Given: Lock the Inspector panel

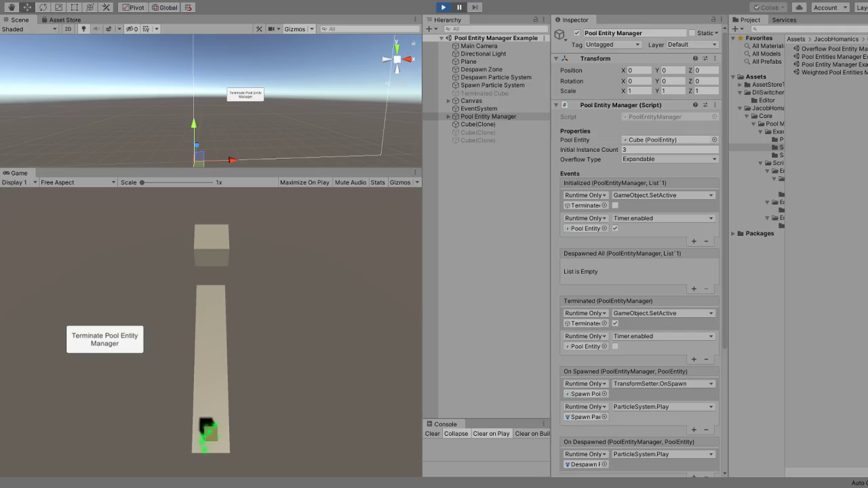Looking at the screenshot, I should (x=713, y=20).
